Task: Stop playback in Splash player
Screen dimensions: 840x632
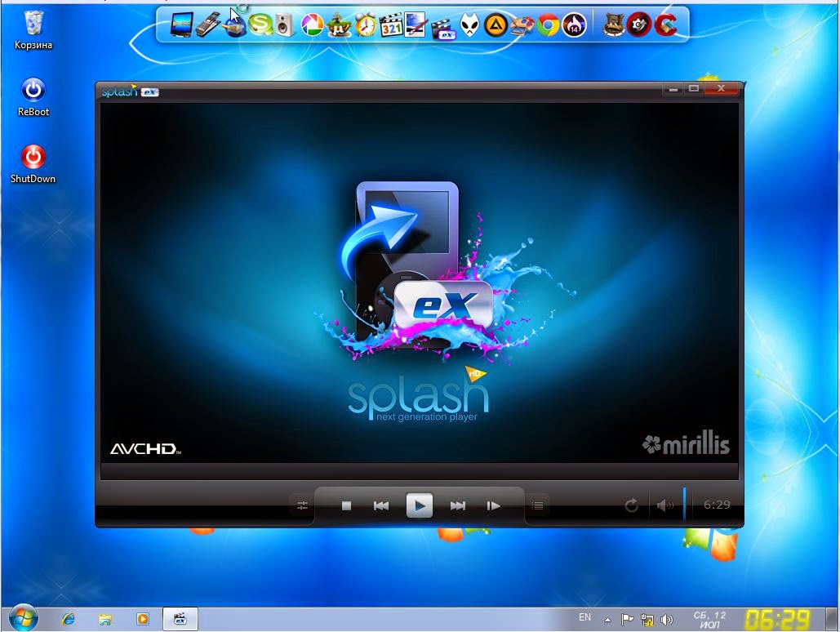Action: pyautogui.click(x=346, y=505)
